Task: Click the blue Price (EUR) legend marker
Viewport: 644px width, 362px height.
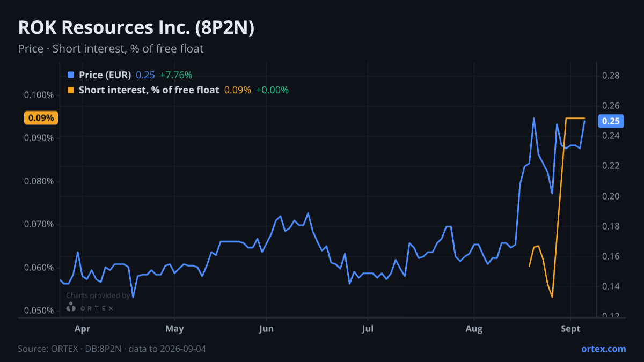Action: [x=71, y=75]
